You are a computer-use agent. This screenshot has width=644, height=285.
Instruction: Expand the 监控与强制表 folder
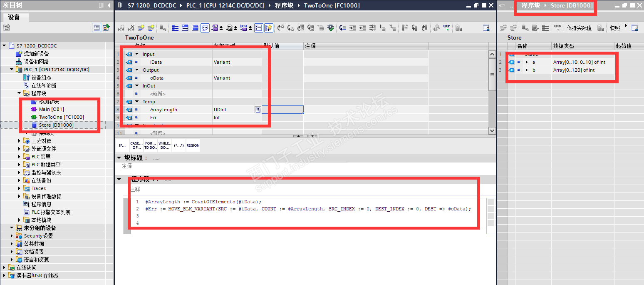(20, 172)
